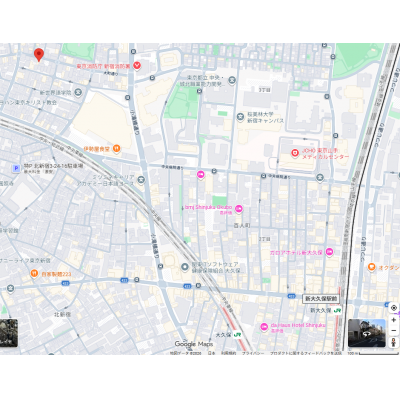400x400 pixels.
Task: Select the da Haus Hotel Shinjuku label
Action: tap(298, 325)
